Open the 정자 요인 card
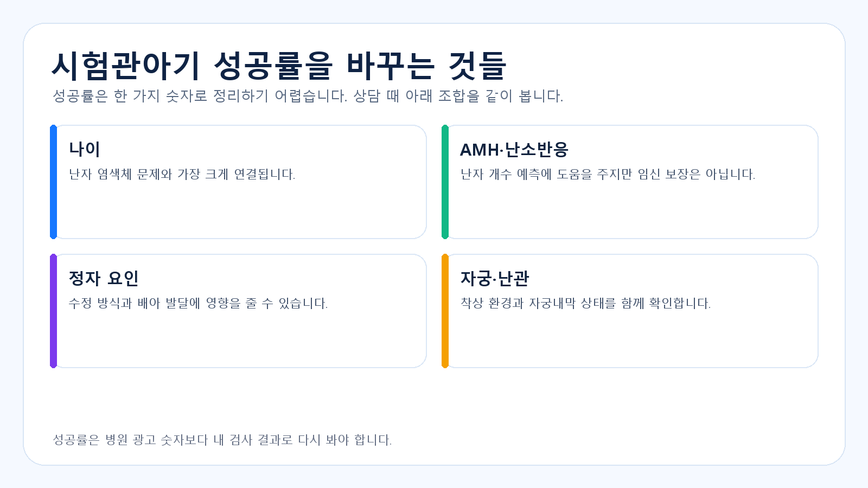 [238, 311]
